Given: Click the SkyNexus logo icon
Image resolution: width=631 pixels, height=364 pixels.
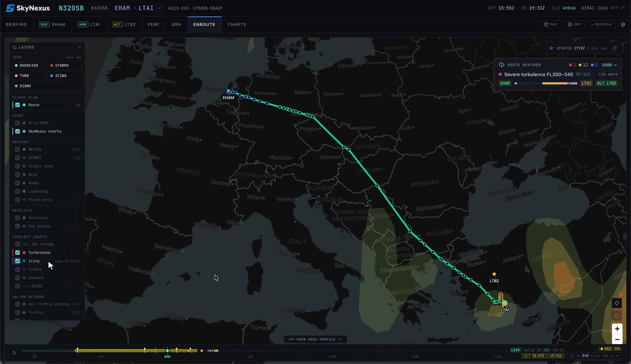Looking at the screenshot, I should click(10, 8).
